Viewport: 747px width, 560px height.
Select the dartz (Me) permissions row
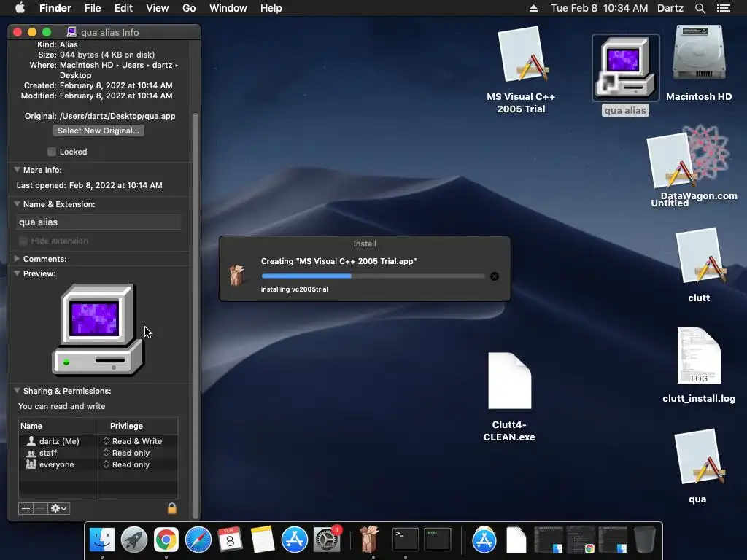coord(98,441)
